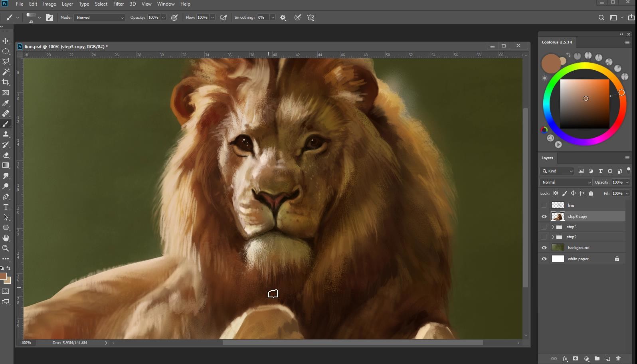Image resolution: width=637 pixels, height=364 pixels.
Task: Select the Eyedropper tool
Action: [6, 103]
